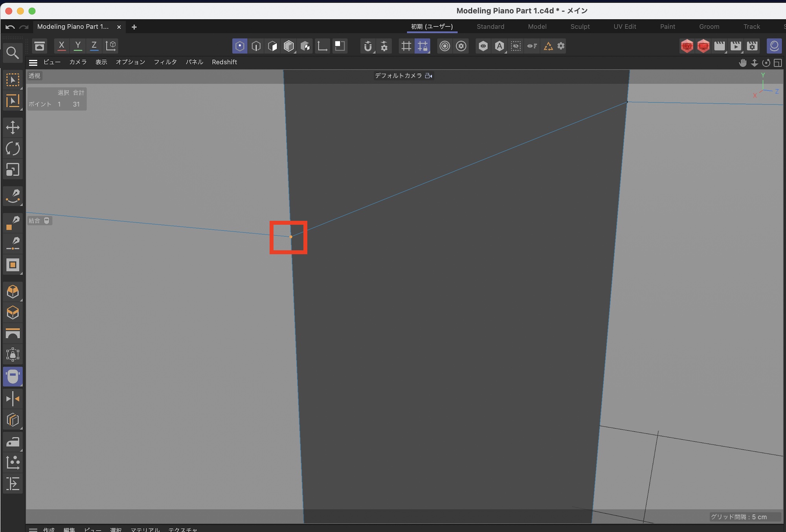Screen dimensions: 786x532
Task: Switch to the Sculpt layout tab
Action: coord(580,27)
